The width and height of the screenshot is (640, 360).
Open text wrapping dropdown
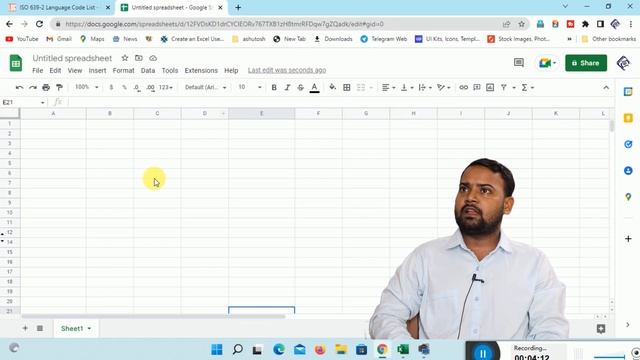click(425, 87)
